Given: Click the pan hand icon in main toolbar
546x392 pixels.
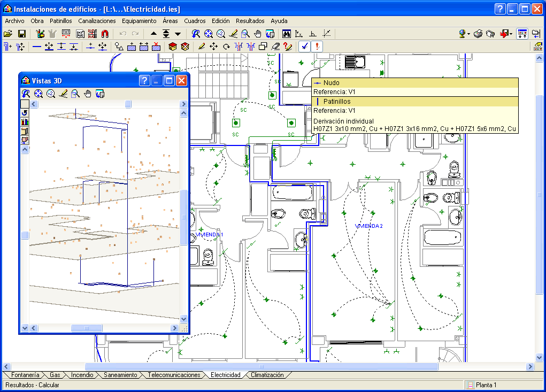Looking at the screenshot, I should coord(257,34).
